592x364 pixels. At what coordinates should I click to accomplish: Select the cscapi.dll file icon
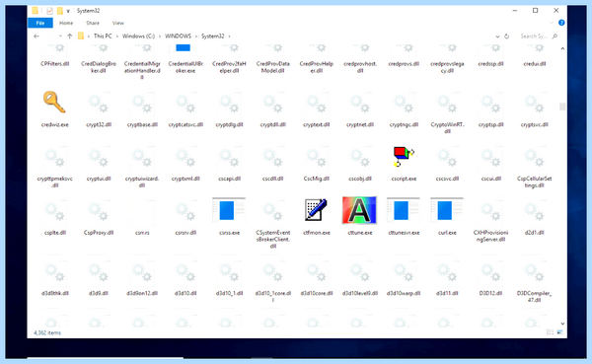(229, 158)
